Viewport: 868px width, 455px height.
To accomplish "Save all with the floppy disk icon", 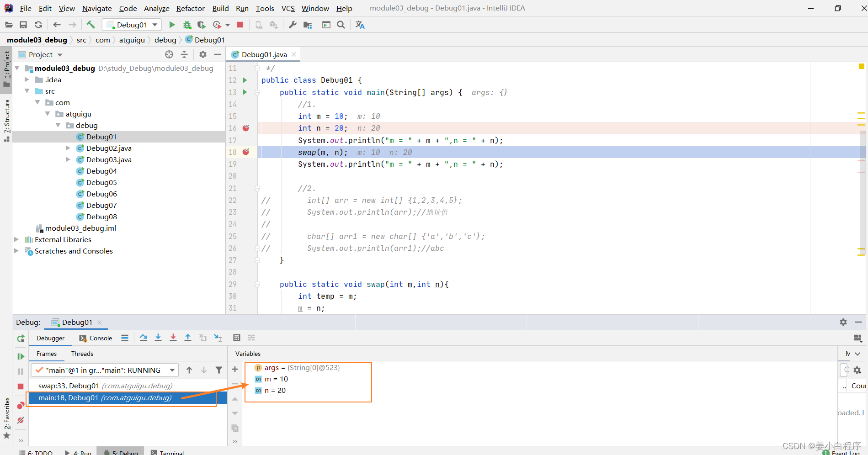I will click(x=23, y=25).
